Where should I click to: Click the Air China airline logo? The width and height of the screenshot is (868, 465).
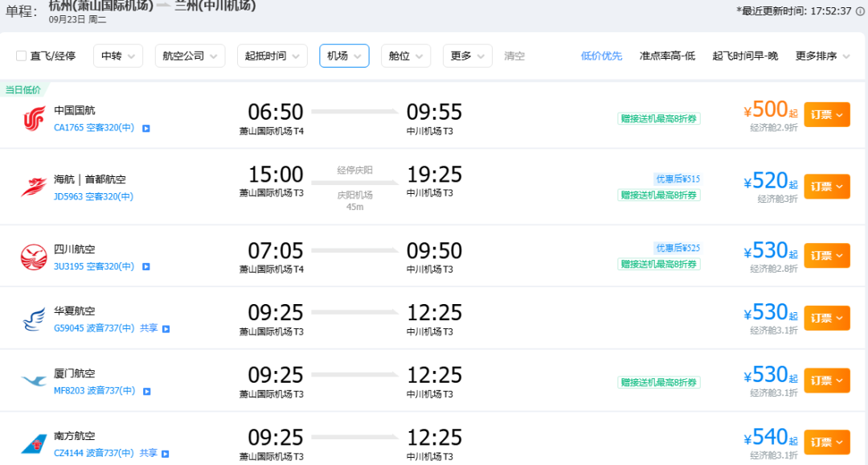click(34, 118)
